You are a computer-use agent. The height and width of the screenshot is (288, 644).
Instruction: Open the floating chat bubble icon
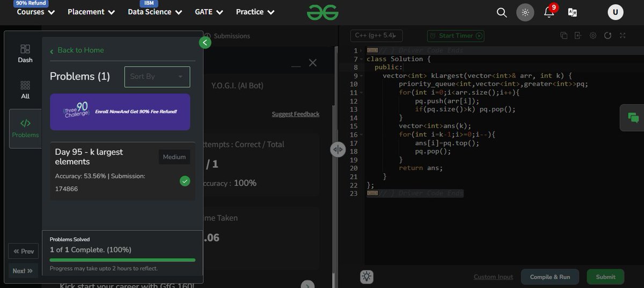pyautogui.click(x=633, y=118)
